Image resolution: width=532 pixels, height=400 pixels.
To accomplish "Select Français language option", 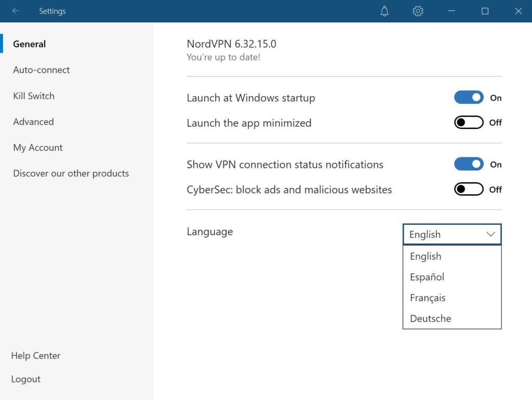I will click(x=452, y=298).
